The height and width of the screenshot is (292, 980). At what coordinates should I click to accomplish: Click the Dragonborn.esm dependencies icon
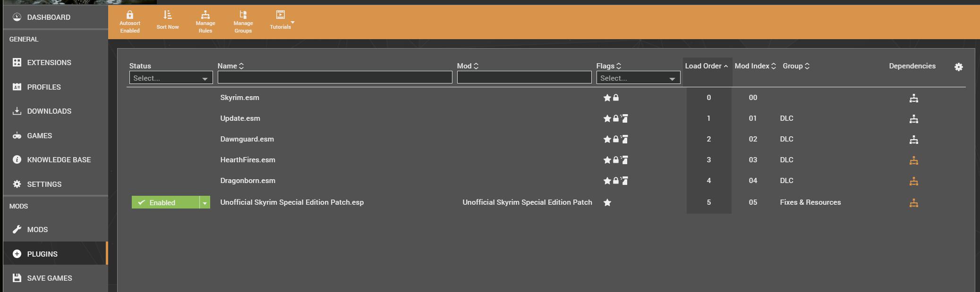point(914,181)
